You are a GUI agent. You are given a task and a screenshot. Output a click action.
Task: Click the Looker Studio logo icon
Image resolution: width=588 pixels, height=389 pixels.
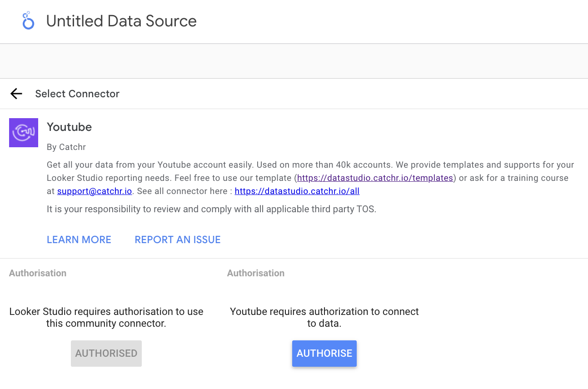tap(28, 20)
